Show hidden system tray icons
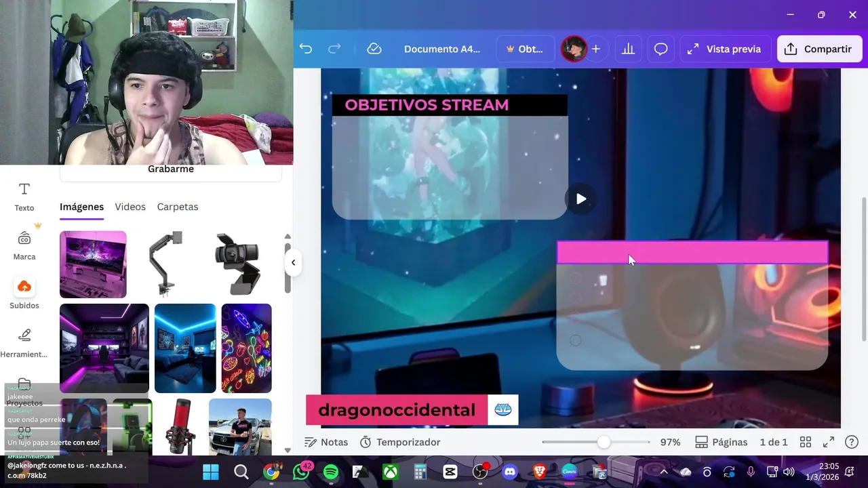 [x=663, y=472]
